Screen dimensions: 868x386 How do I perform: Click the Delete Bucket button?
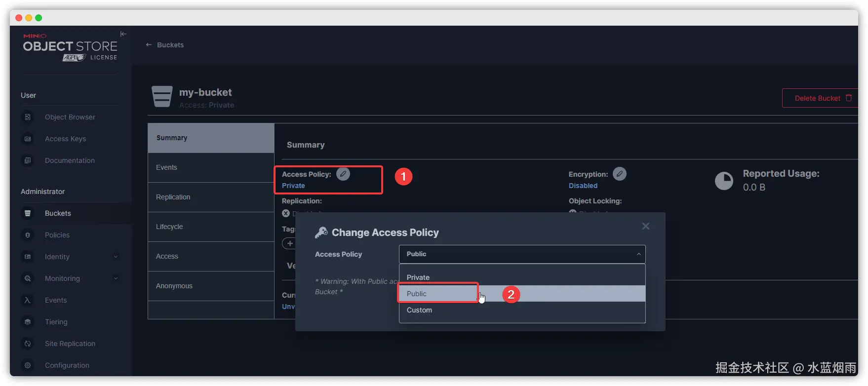click(820, 98)
